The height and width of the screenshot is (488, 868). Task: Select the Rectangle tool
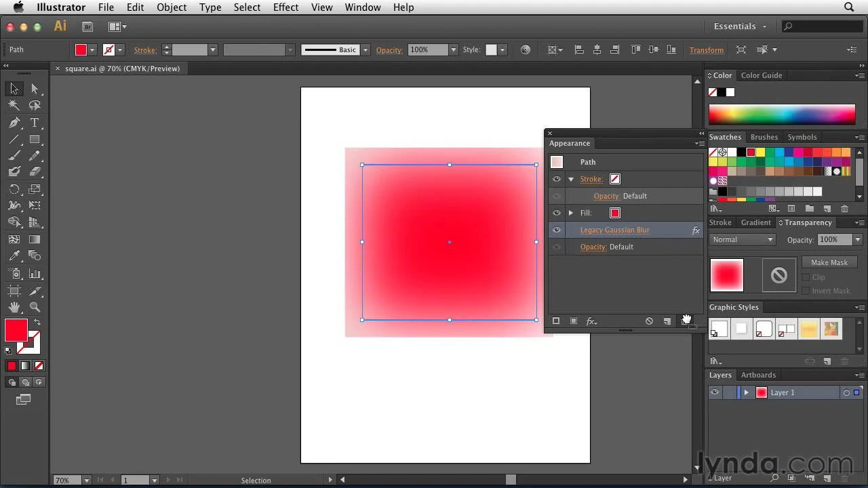[x=35, y=140]
